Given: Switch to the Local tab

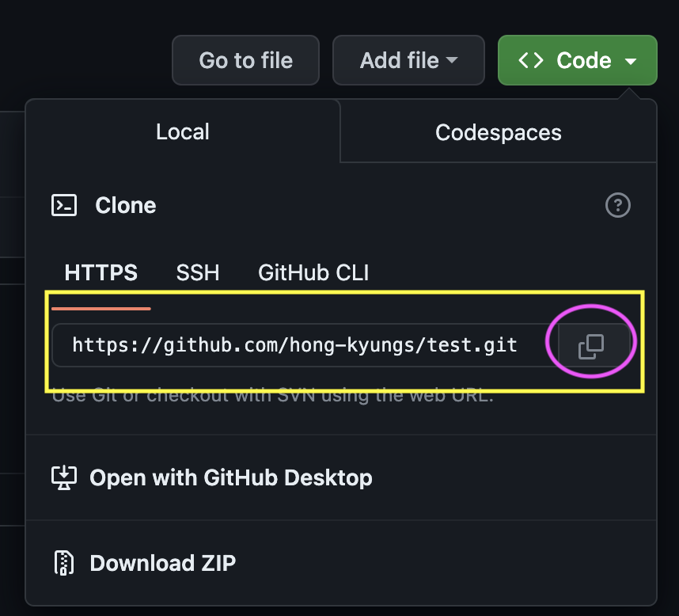Looking at the screenshot, I should click(x=183, y=131).
